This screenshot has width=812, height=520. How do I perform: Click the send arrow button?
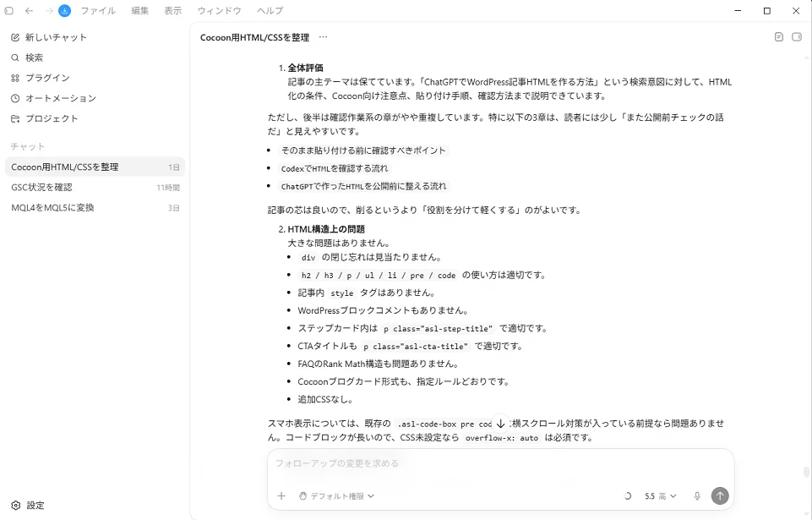pyautogui.click(x=720, y=495)
